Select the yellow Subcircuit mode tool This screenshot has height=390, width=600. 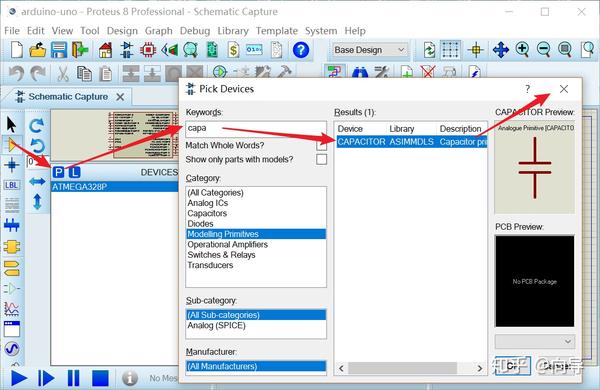click(11, 247)
